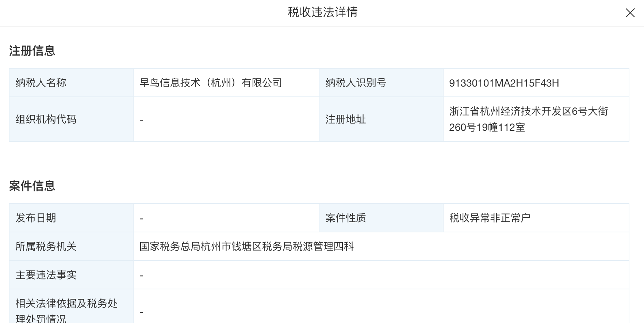Click the empty 发布日期 value dash

pyautogui.click(x=141, y=219)
